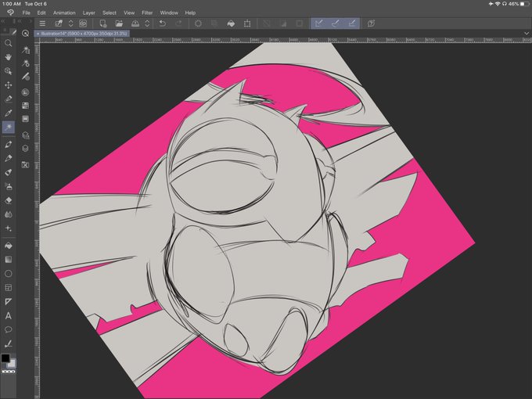Select the Decoration sparkle tool

[8, 228]
